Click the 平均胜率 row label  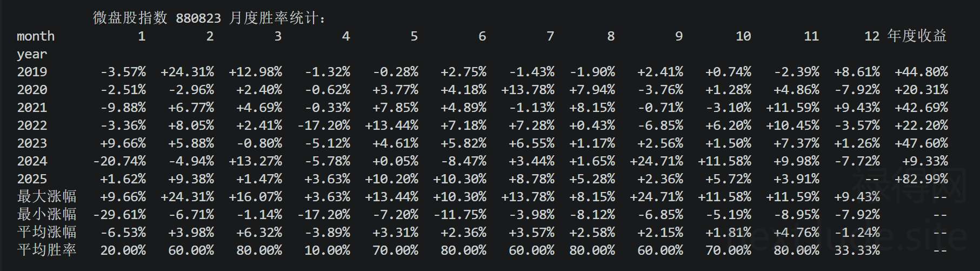pyautogui.click(x=46, y=250)
